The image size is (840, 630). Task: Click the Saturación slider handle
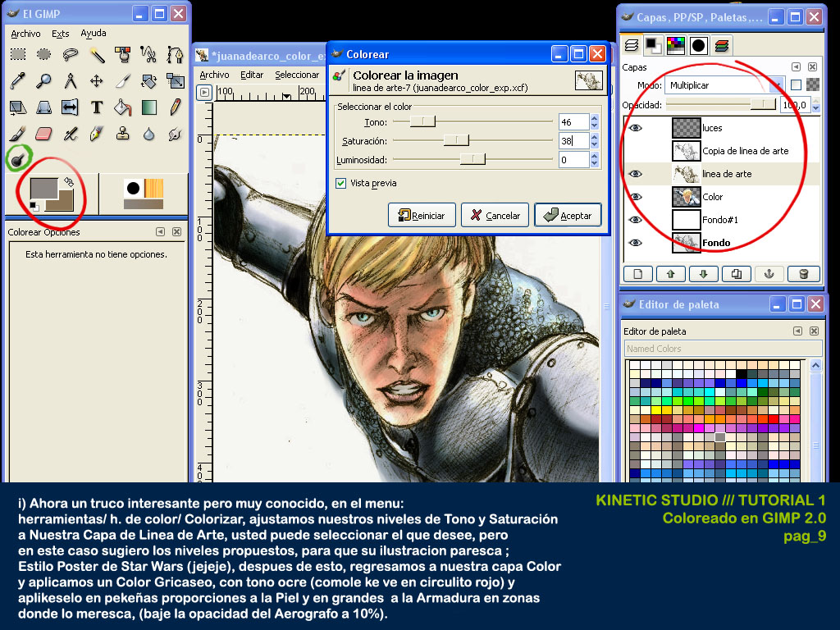tap(456, 140)
